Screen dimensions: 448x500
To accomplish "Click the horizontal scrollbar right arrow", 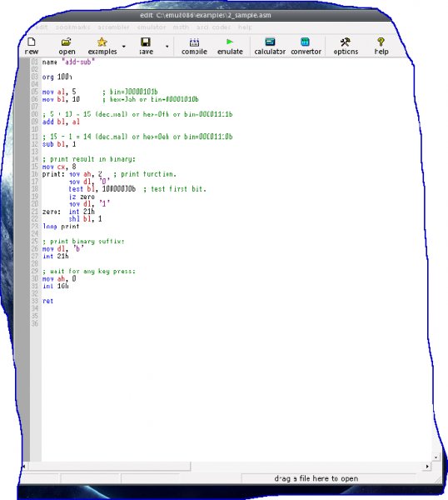I will point(427,467).
